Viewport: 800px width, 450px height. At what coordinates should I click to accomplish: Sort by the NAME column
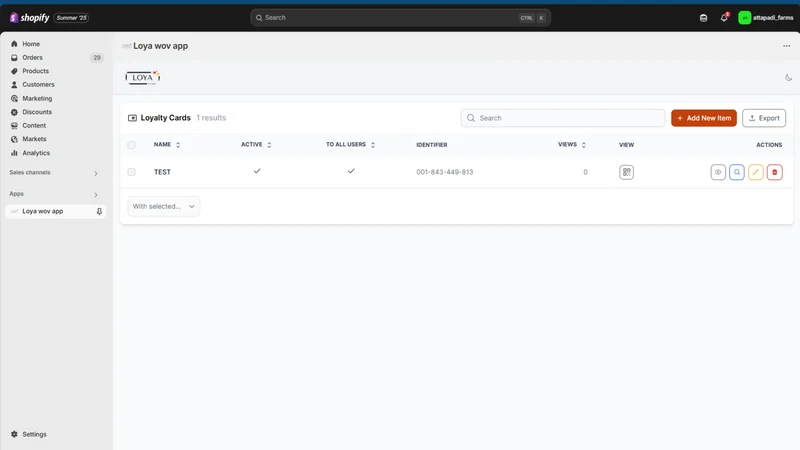point(167,145)
